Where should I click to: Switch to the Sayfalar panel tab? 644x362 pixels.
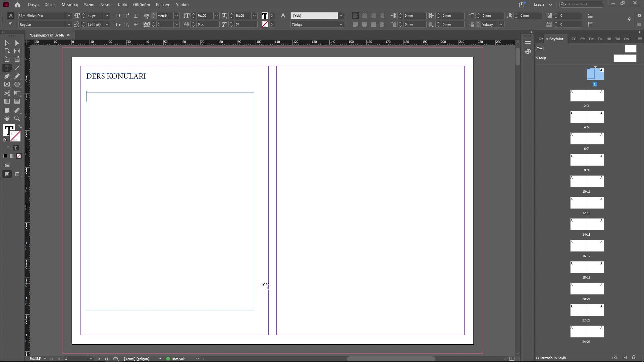tap(556, 39)
